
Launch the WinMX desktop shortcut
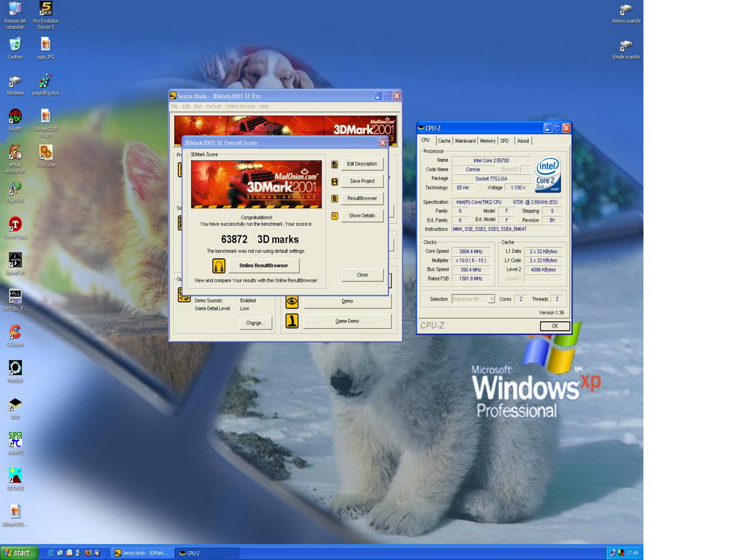15,120
